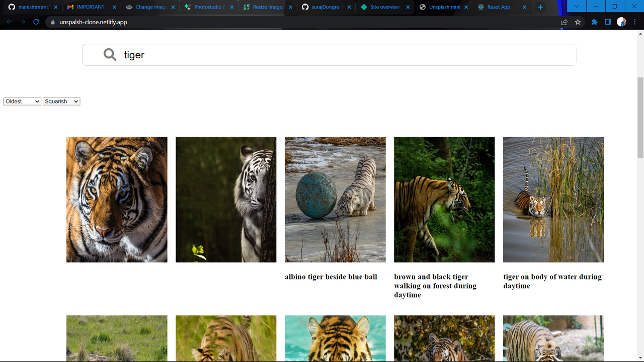
Task: Open the Oldest sort dropdown
Action: 22,101
